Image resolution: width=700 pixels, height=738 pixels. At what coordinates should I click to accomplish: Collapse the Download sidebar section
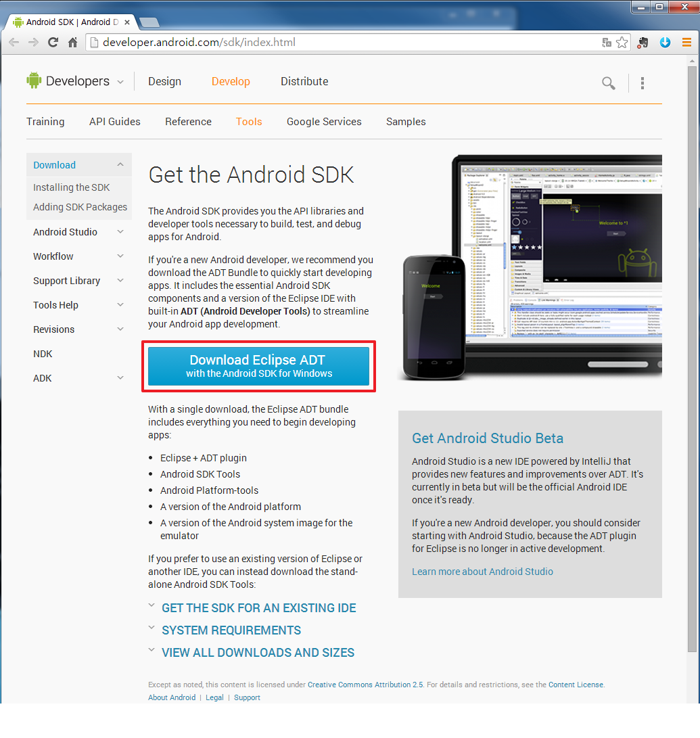120,165
